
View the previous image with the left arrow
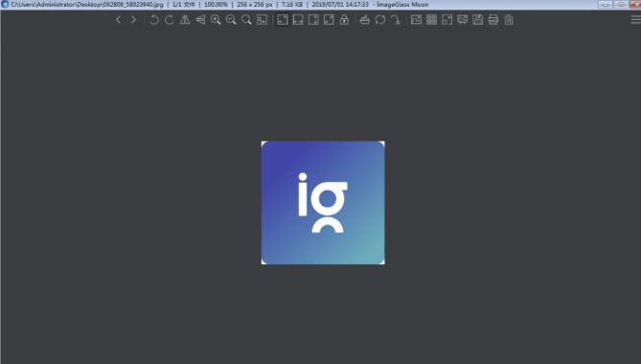118,19
